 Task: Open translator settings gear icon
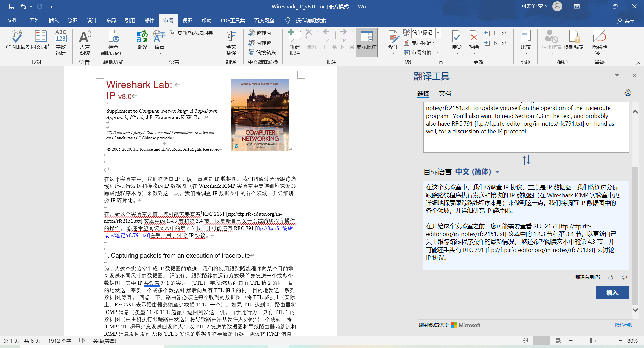[628, 93]
